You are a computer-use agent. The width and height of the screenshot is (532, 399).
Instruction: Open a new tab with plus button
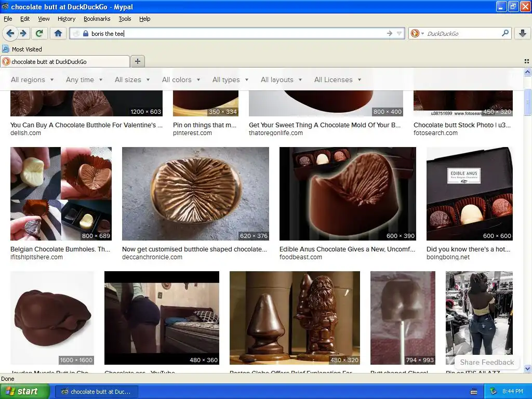click(x=137, y=61)
